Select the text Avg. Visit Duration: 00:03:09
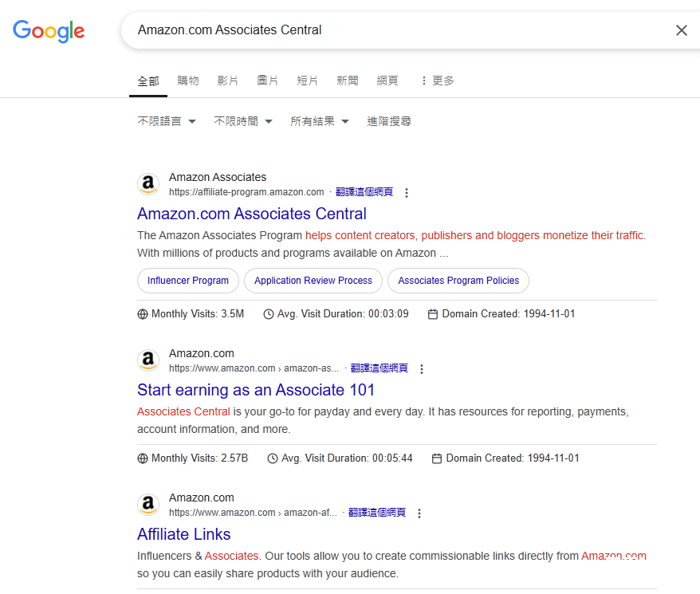The width and height of the screenshot is (700, 594). 343,314
